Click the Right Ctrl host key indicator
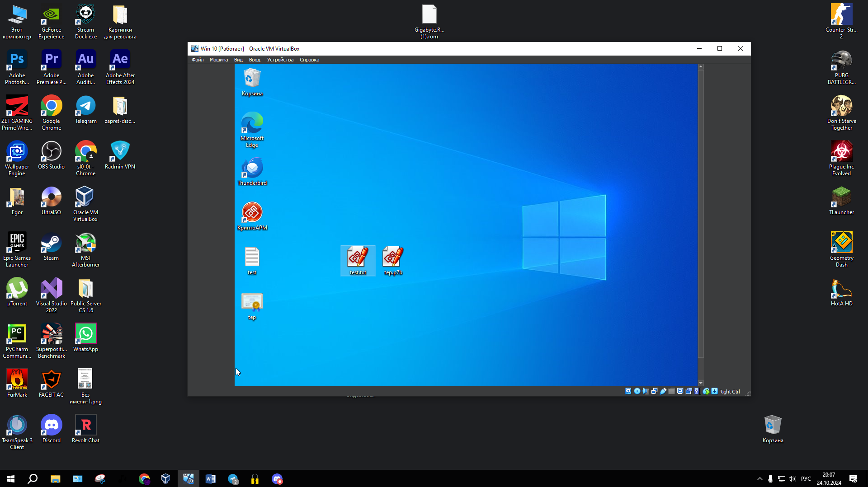Viewport: 868px width, 487px height. tap(729, 392)
